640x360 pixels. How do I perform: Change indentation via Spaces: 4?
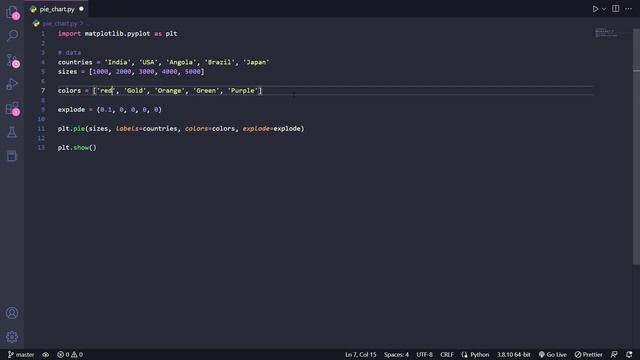(x=396, y=355)
